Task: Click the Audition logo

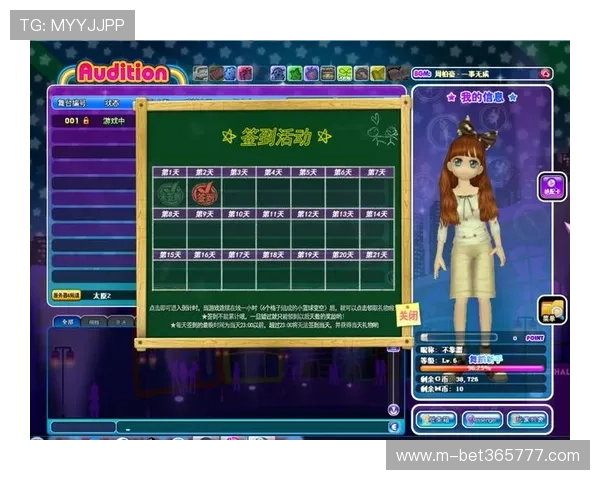Action: tap(123, 72)
